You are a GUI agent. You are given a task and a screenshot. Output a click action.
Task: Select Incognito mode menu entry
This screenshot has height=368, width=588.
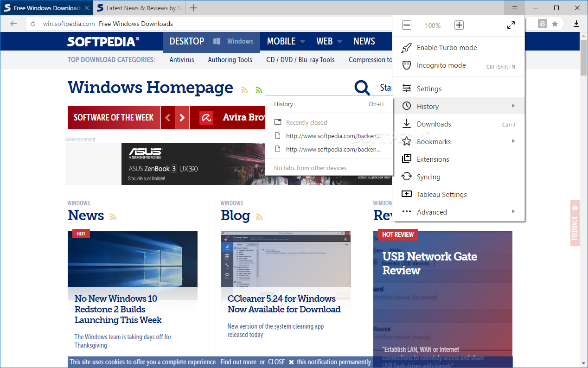coord(458,65)
